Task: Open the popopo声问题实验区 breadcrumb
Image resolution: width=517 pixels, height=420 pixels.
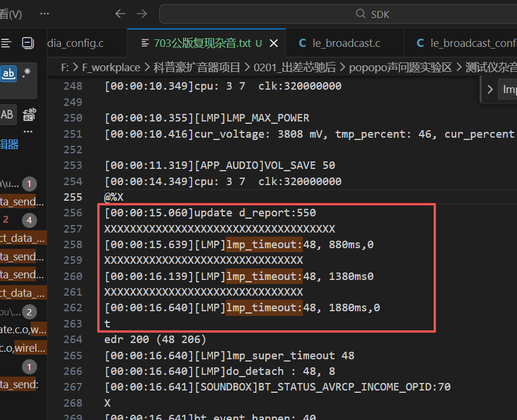Action: pyautogui.click(x=400, y=68)
